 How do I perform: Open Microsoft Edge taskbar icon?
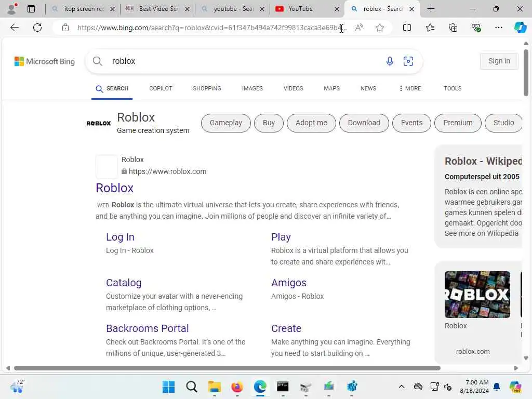click(260, 387)
